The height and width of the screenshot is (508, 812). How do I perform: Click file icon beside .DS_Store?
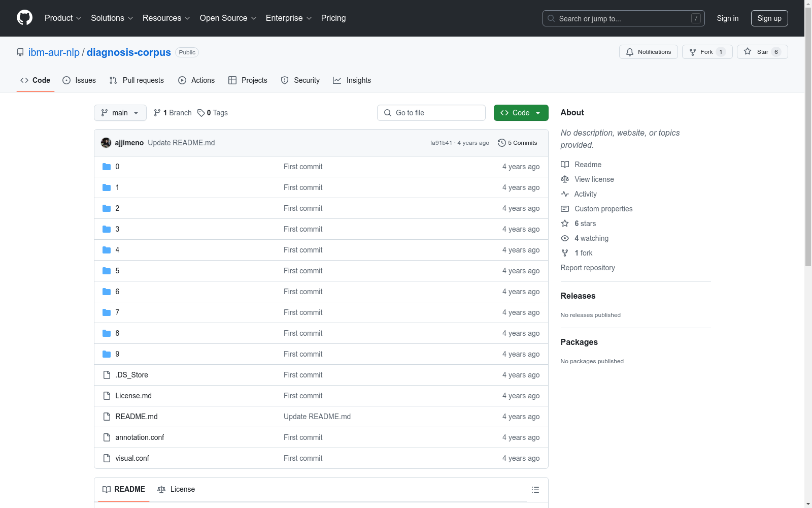tap(107, 375)
